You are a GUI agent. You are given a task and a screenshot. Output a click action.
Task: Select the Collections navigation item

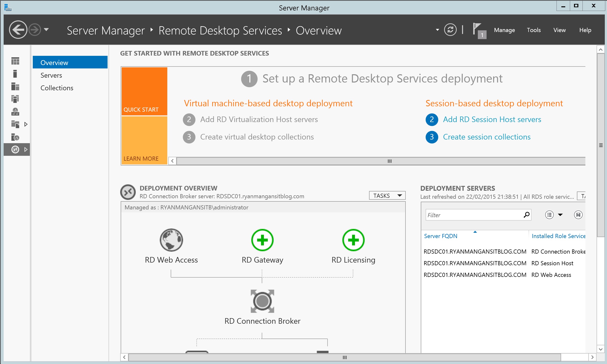click(70, 88)
